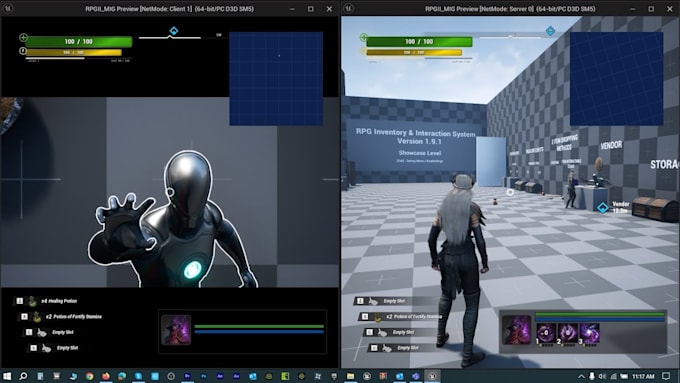Click Unreal logo in Server 0 title bar
The height and width of the screenshot is (383, 680).
[349, 8]
